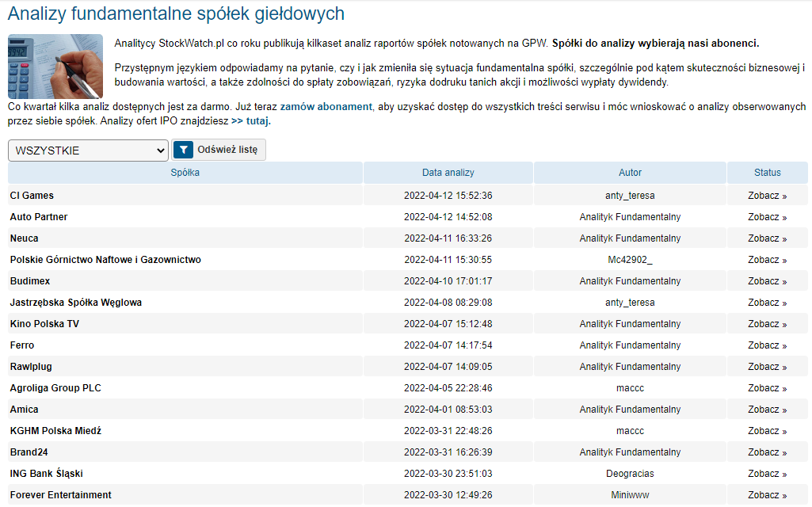812x507 pixels.
Task: Click the date 2022-04-08 08:29:08
Action: pos(448,303)
